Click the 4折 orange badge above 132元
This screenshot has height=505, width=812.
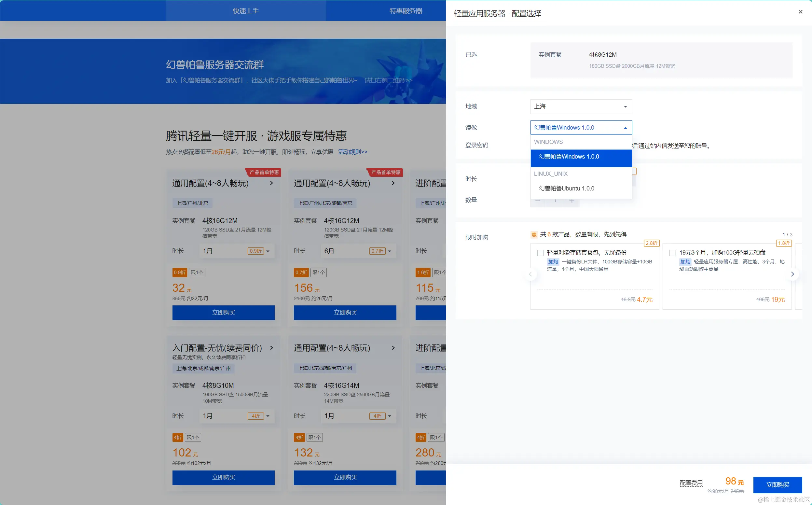299,438
